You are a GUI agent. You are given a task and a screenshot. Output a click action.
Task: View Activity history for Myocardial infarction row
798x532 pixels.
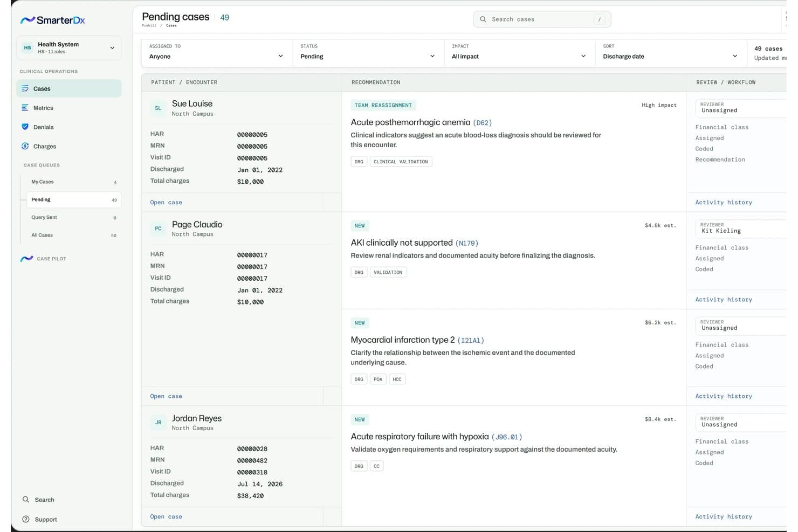[724, 396]
